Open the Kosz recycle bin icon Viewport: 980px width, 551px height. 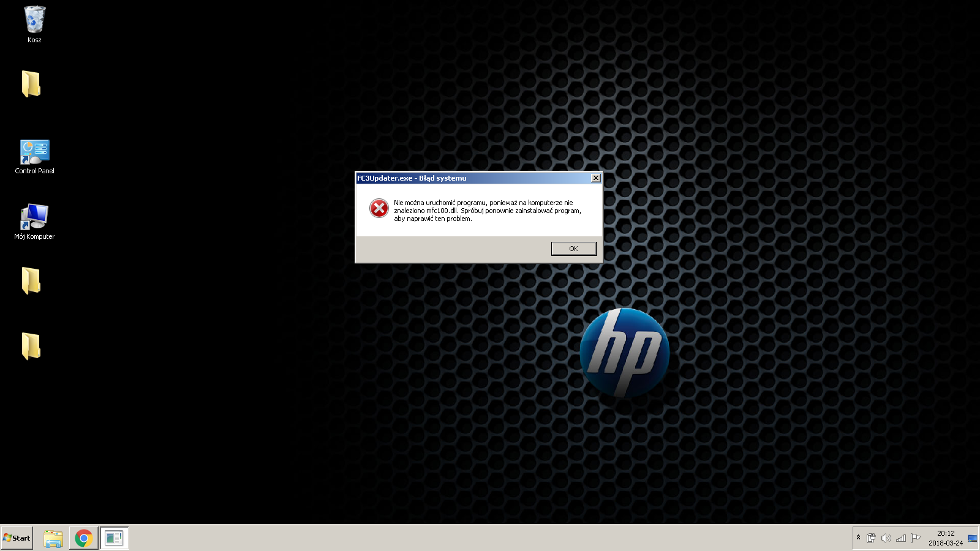[x=34, y=24]
